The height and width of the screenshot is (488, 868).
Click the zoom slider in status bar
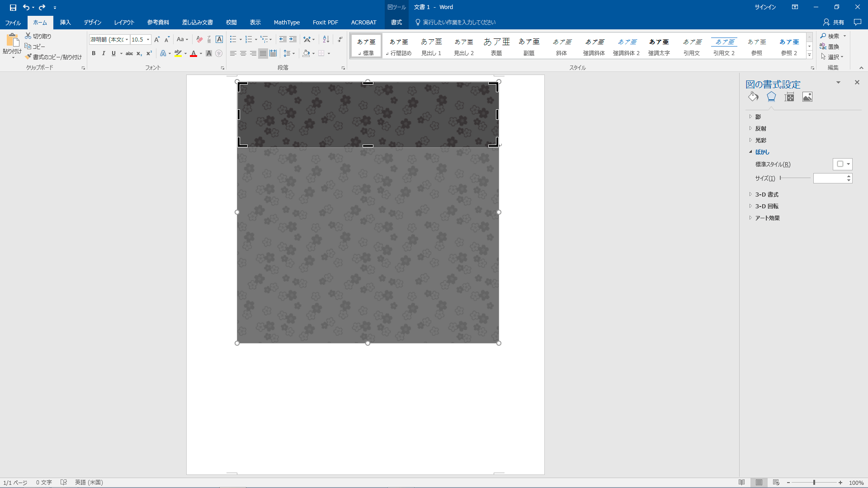pos(814,483)
